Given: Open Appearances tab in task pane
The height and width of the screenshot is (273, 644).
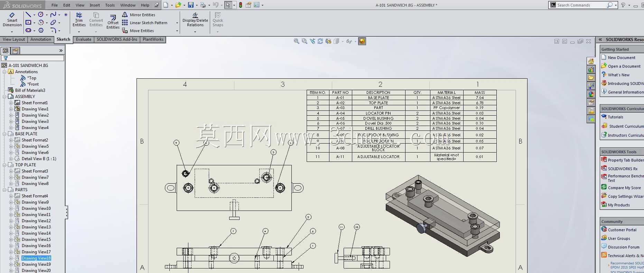Looking at the screenshot, I should coord(591,94).
